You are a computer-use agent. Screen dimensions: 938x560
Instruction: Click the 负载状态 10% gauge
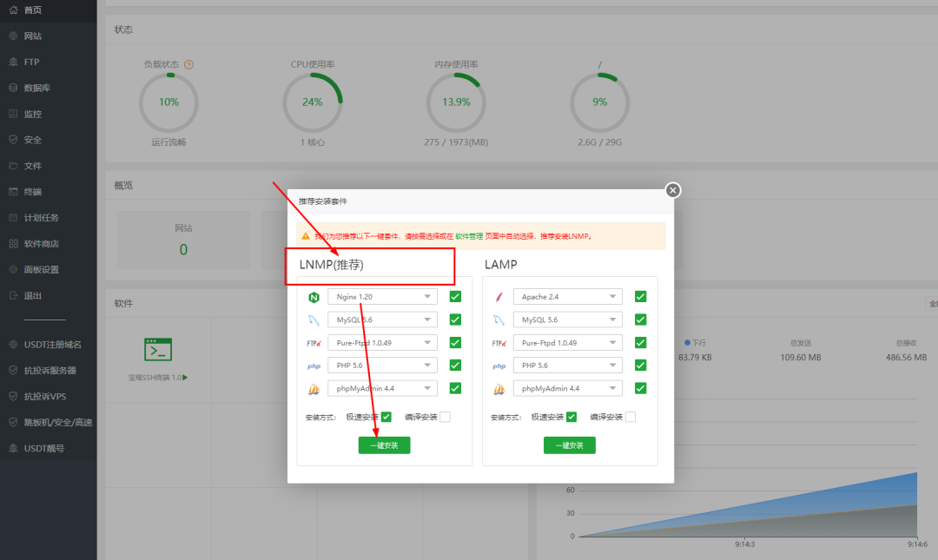[168, 102]
